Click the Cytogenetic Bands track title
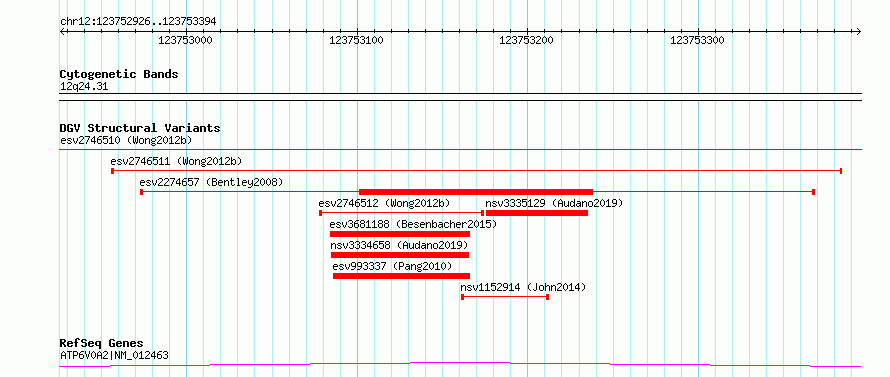This screenshot has height=377, width=890. 119,74
